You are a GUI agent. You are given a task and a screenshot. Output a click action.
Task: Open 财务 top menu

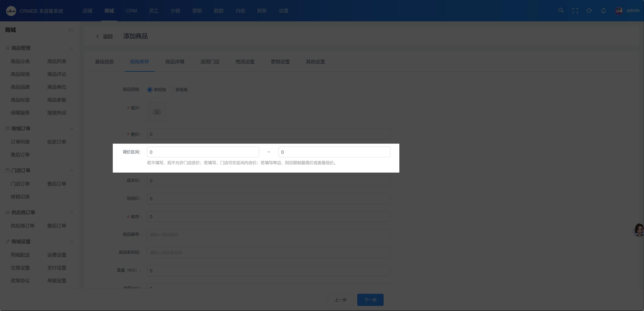tap(262, 11)
